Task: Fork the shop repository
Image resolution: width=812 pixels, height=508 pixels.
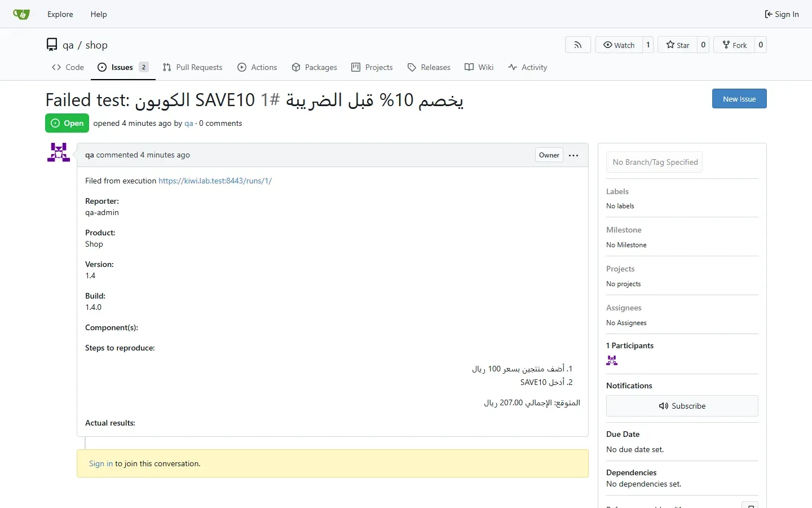Action: point(735,45)
